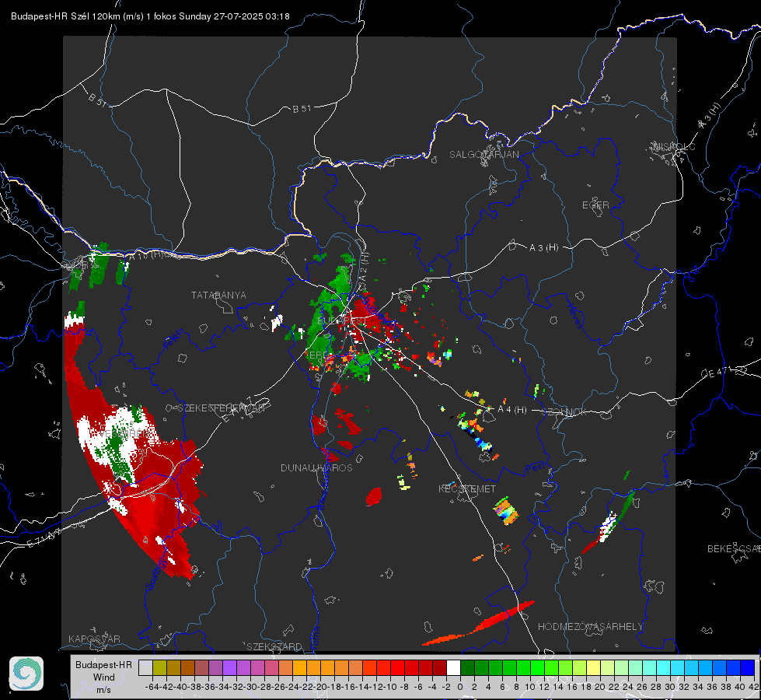
Task: Select the light gray swatch left of -64
Action: [x=145, y=668]
